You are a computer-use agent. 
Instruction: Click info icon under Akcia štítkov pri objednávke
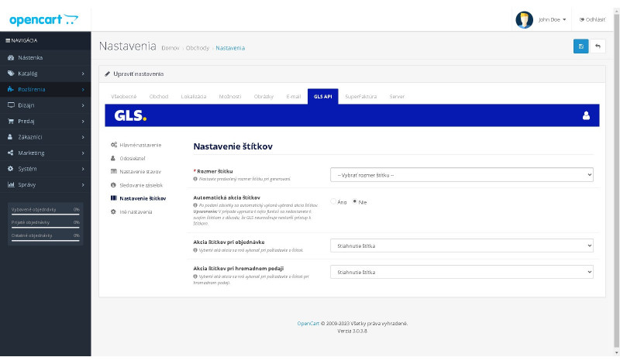pyautogui.click(x=195, y=250)
